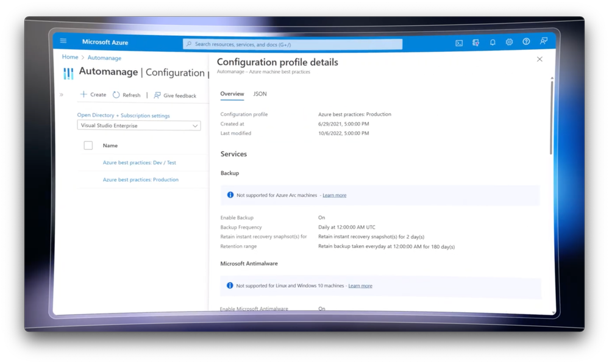The width and height of the screenshot is (609, 364).
Task: Refresh the configuration profiles list
Action: 127,95
